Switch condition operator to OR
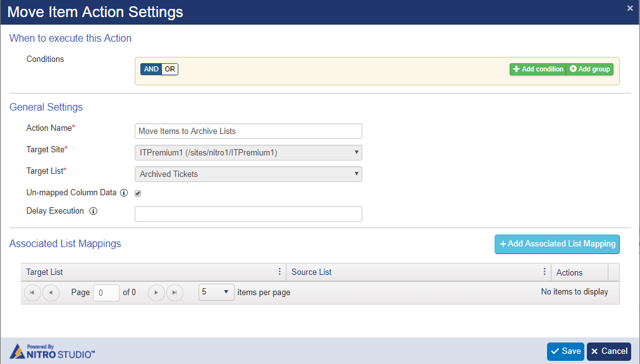The image size is (640, 364). pyautogui.click(x=170, y=69)
